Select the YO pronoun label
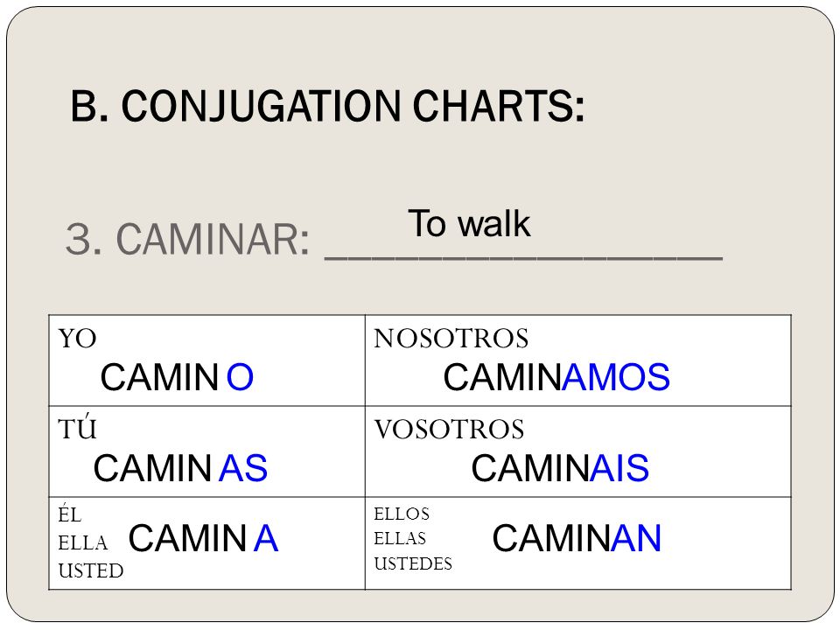The width and height of the screenshot is (840, 630). click(x=78, y=339)
